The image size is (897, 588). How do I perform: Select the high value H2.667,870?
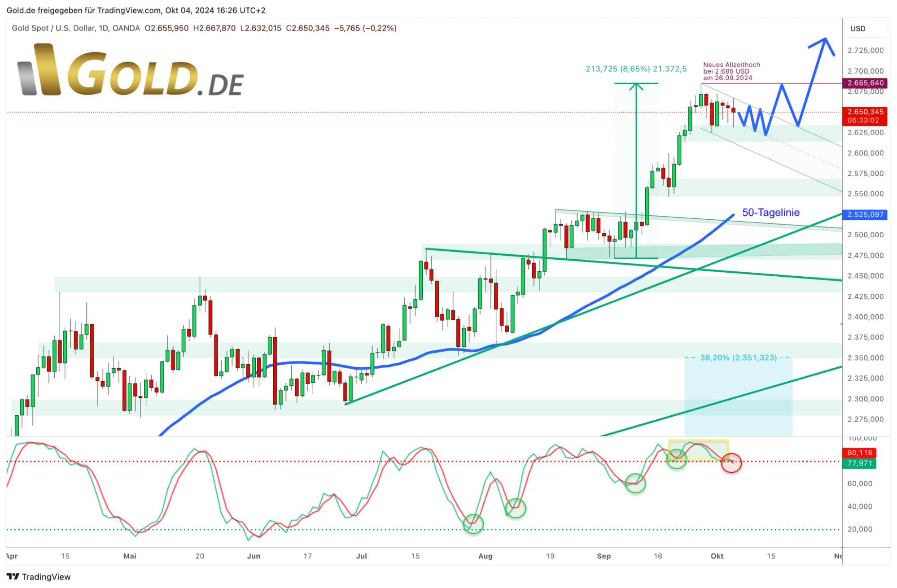[214, 28]
